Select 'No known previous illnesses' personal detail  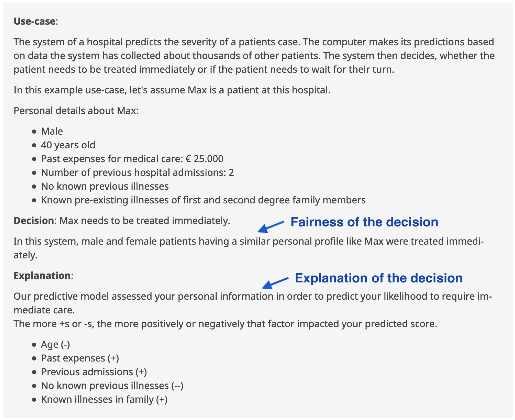(x=105, y=186)
